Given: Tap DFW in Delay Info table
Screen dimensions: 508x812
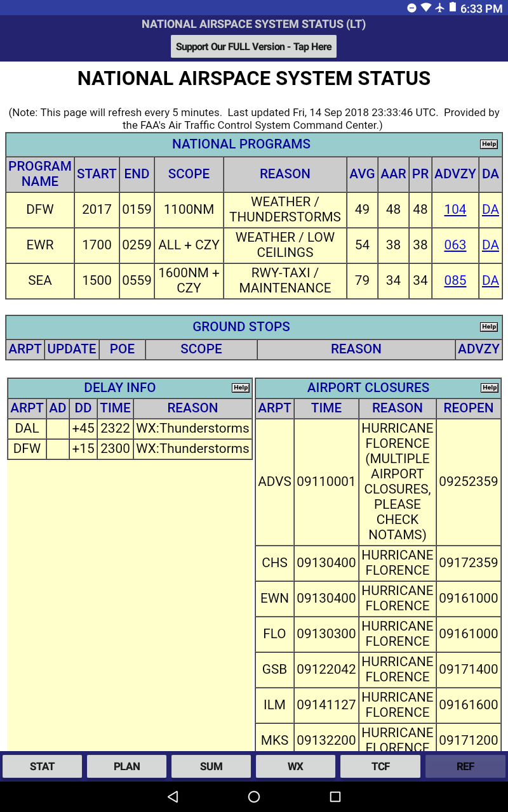Looking at the screenshot, I should (27, 449).
